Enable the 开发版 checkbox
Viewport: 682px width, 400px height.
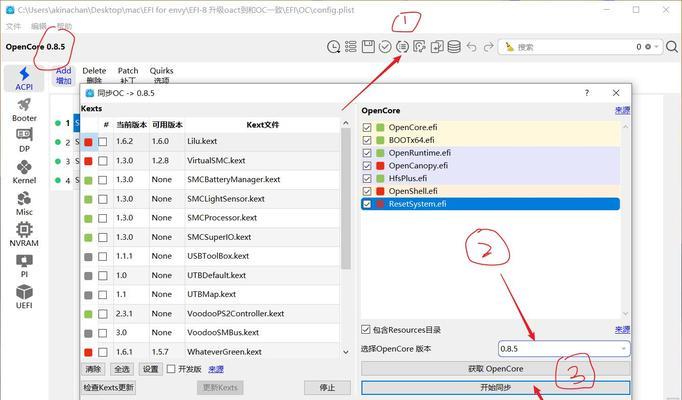click(171, 369)
